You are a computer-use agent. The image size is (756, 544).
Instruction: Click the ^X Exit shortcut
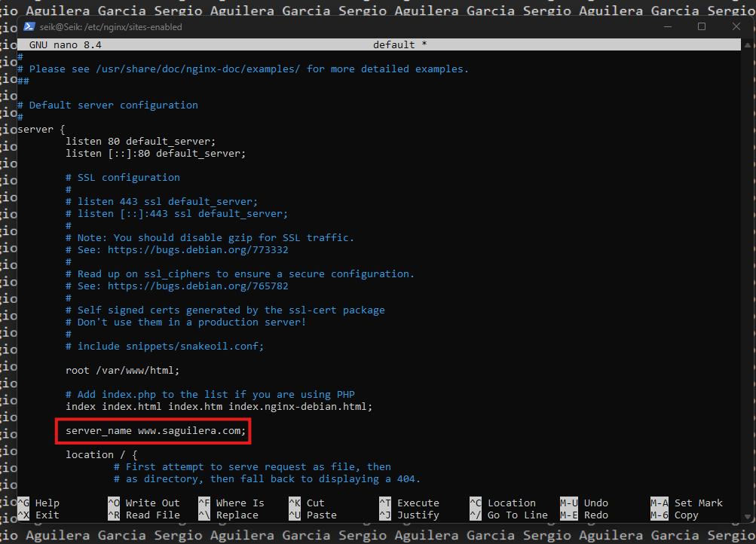38,515
